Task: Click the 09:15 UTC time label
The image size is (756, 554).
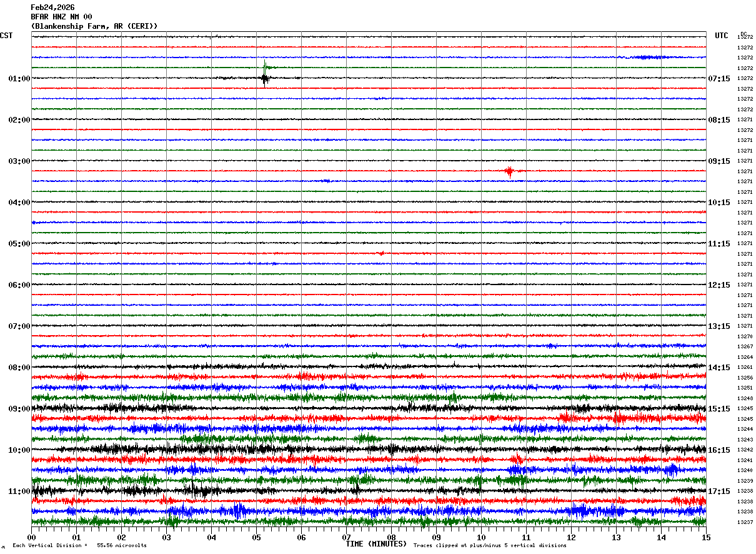Action: click(x=719, y=161)
